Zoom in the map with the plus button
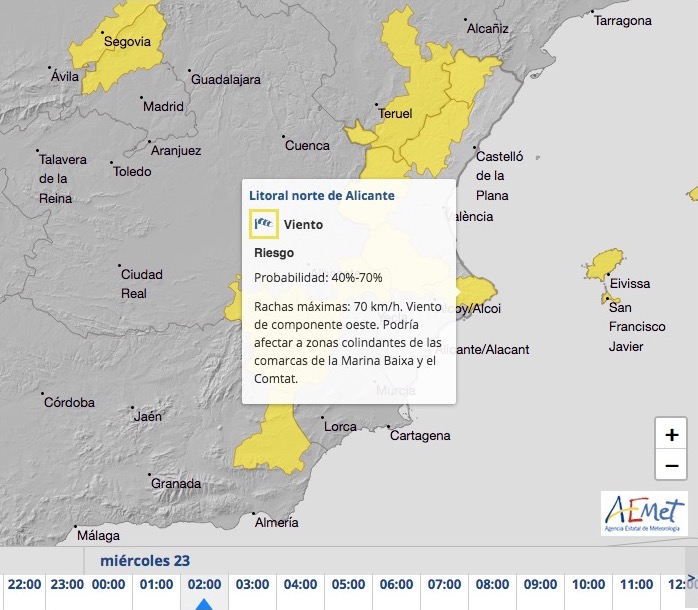 click(x=671, y=435)
